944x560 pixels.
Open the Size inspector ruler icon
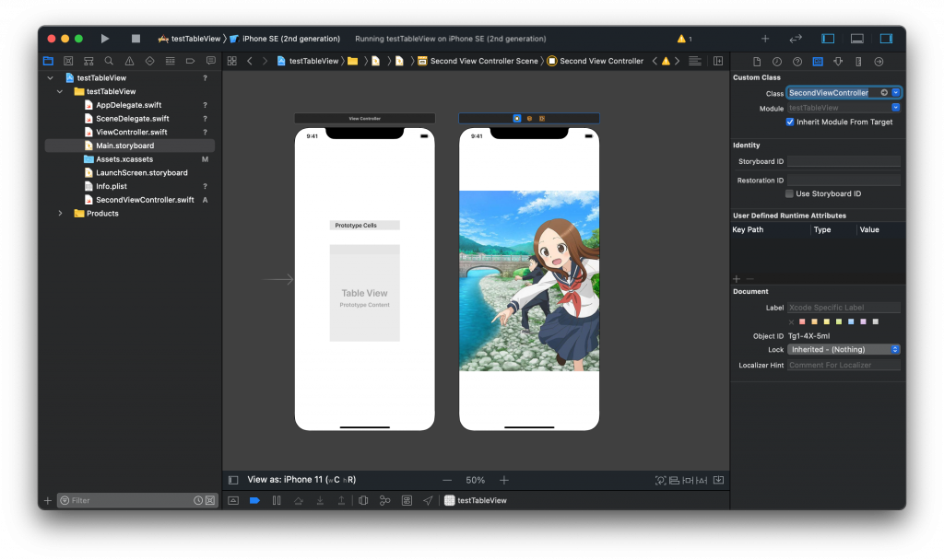pos(858,61)
